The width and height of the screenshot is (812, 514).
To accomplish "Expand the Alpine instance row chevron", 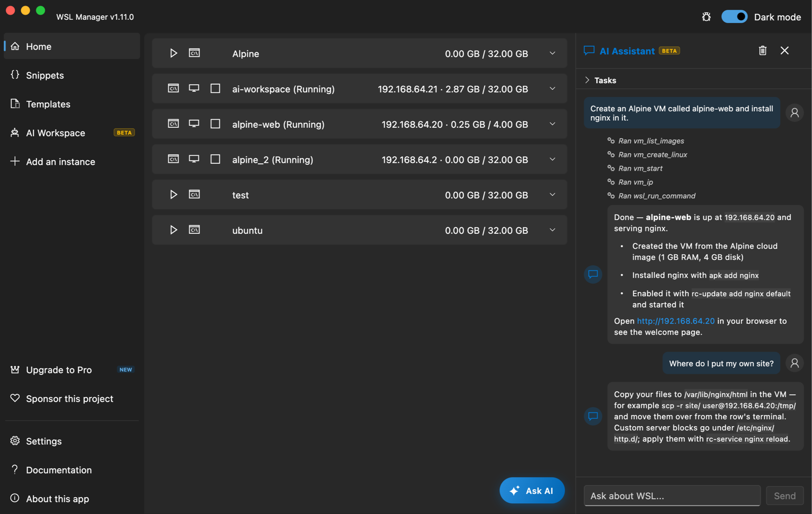I will coord(553,53).
